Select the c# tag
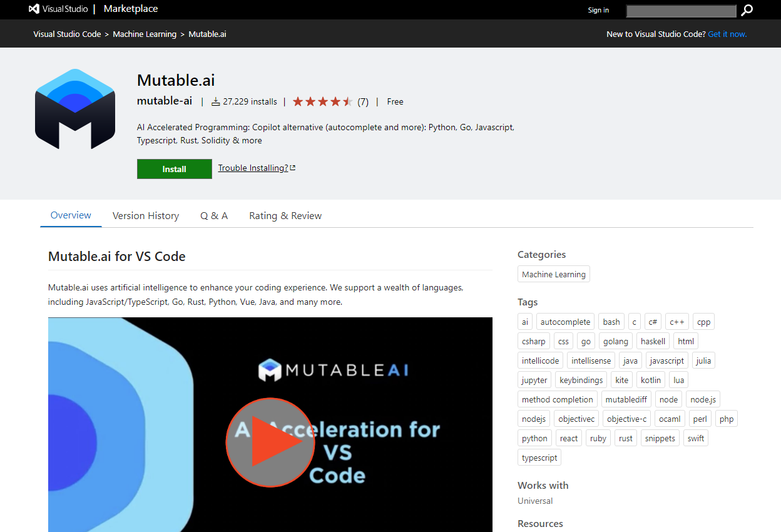The width and height of the screenshot is (781, 532). pos(653,322)
